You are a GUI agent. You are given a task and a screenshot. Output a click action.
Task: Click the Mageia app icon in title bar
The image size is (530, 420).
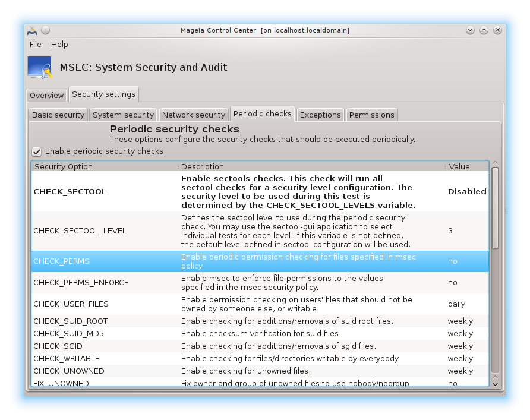point(33,30)
